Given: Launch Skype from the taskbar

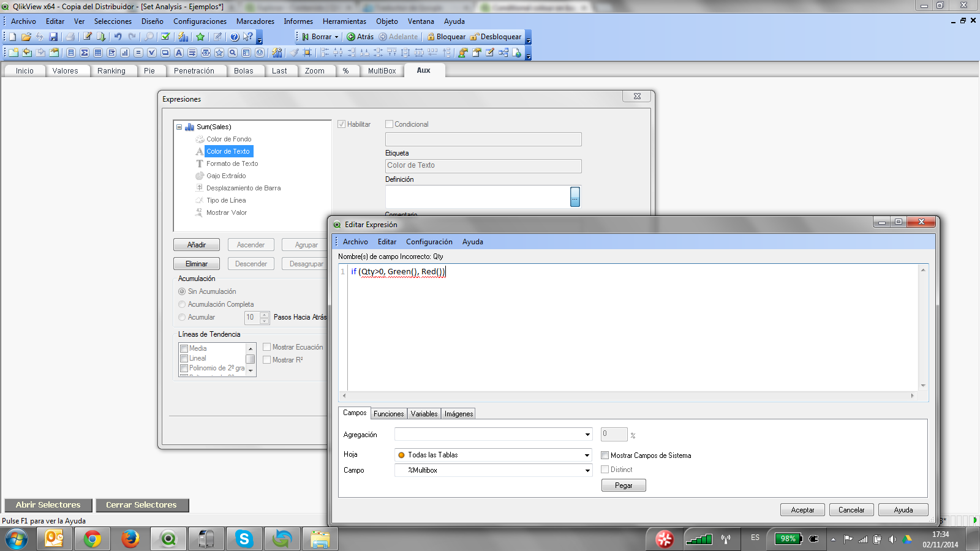Looking at the screenshot, I should coord(244,539).
